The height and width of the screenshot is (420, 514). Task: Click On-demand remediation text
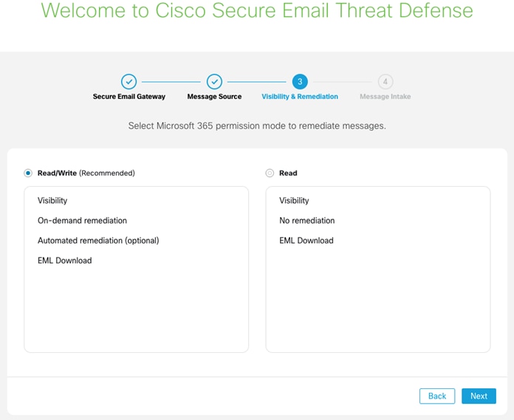82,221
